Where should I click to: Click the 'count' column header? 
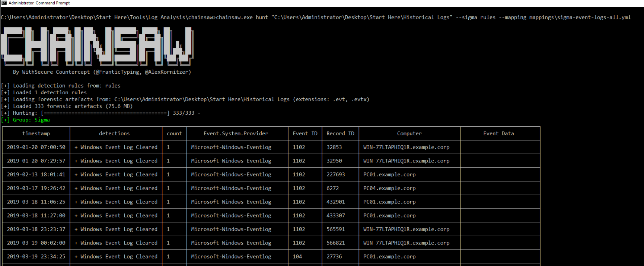click(174, 133)
